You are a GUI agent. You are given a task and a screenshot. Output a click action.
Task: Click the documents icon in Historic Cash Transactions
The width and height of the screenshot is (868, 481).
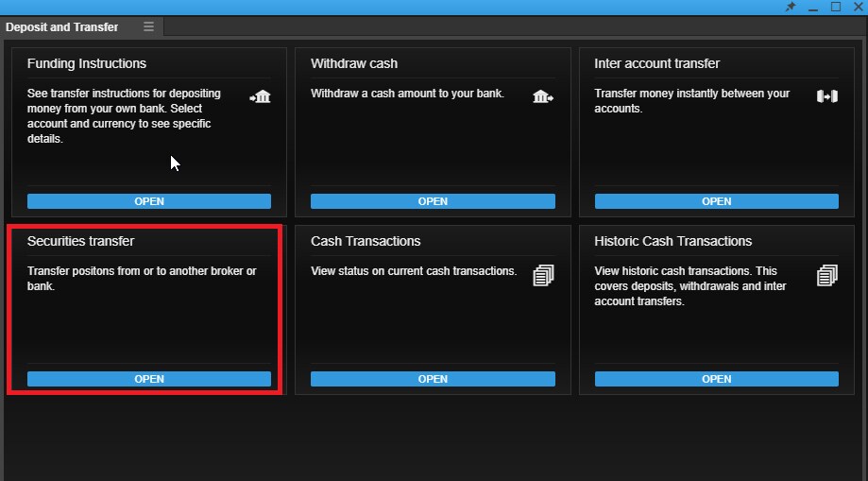[x=827, y=275]
